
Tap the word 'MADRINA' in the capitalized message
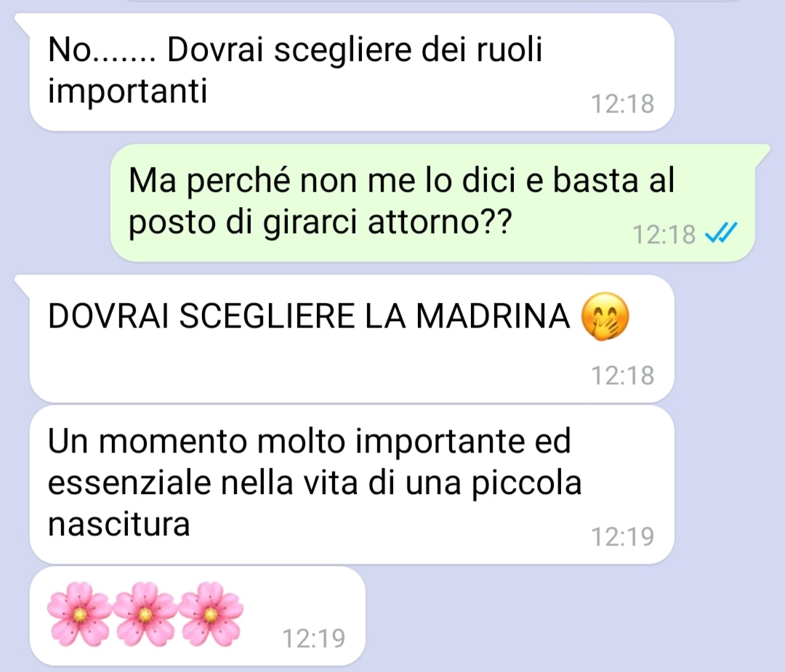coord(493,316)
